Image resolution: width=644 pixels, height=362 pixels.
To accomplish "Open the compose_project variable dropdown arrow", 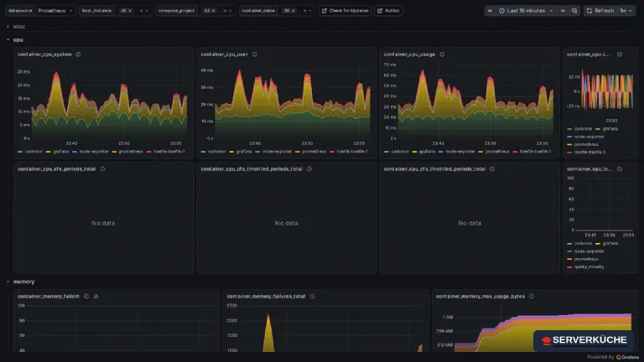I will (x=231, y=11).
